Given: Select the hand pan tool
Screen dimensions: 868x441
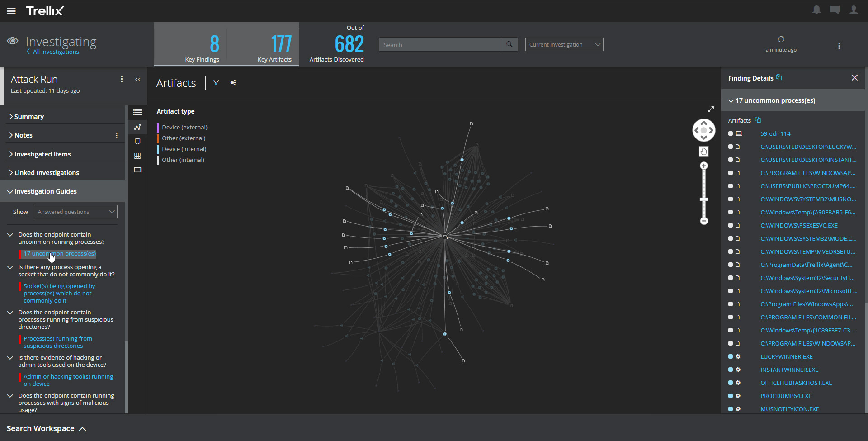Looking at the screenshot, I should (x=703, y=152).
